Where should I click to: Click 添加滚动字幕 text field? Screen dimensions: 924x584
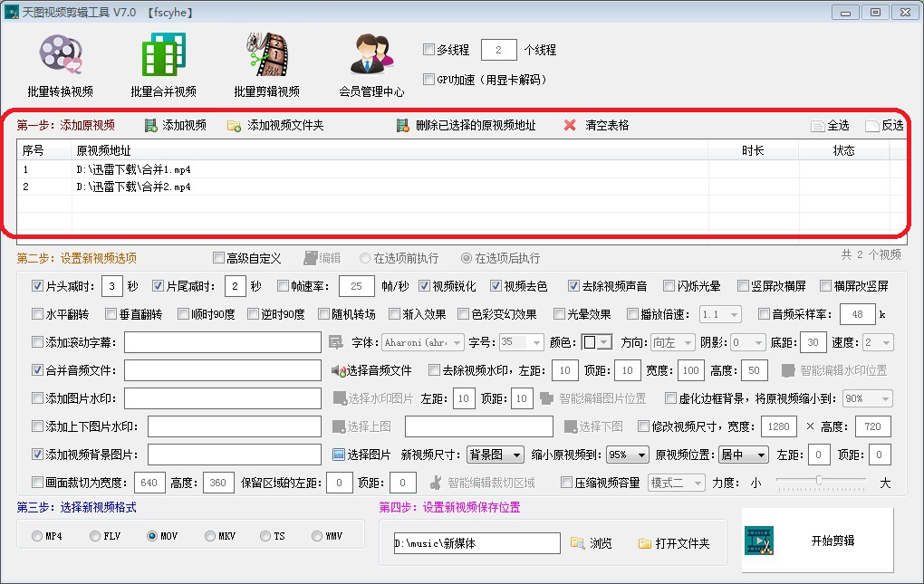pyautogui.click(x=223, y=342)
